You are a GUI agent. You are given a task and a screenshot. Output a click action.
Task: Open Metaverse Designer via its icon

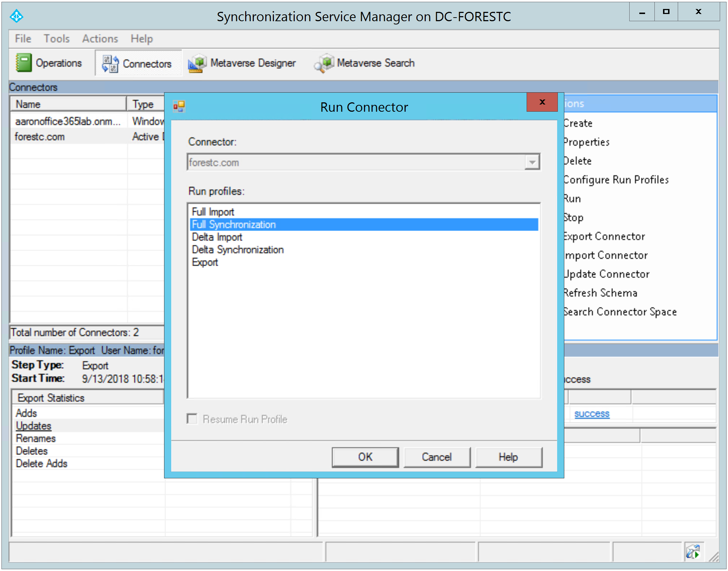click(197, 64)
